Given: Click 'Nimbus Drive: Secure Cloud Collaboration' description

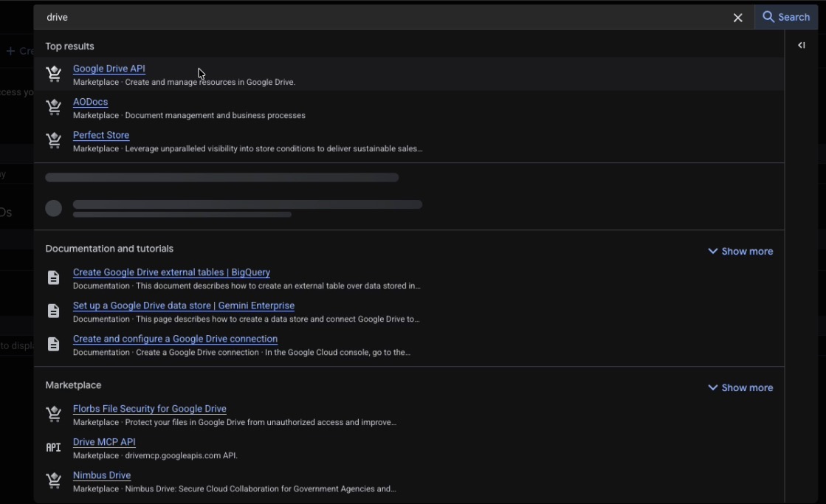Looking at the screenshot, I should (261, 489).
